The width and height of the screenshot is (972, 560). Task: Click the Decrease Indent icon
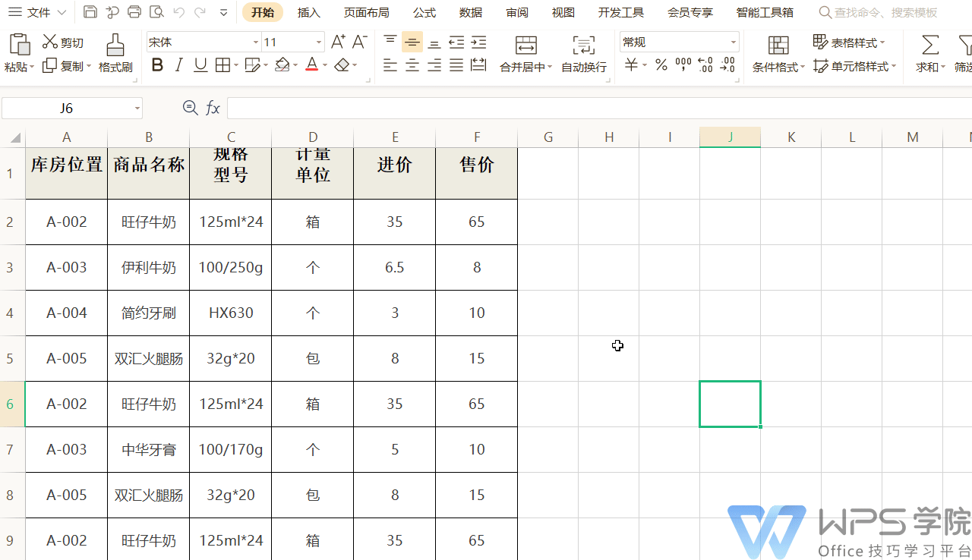456,42
